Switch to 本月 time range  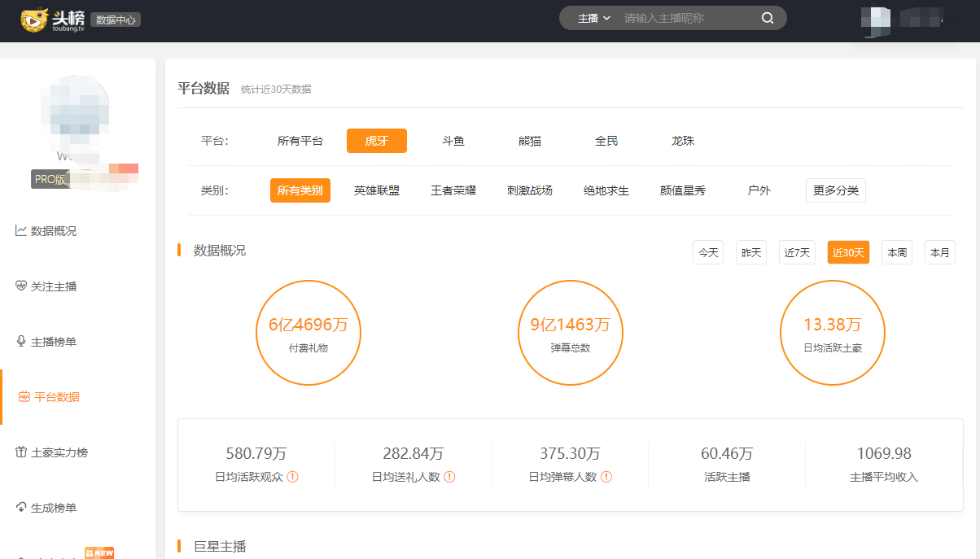click(940, 252)
